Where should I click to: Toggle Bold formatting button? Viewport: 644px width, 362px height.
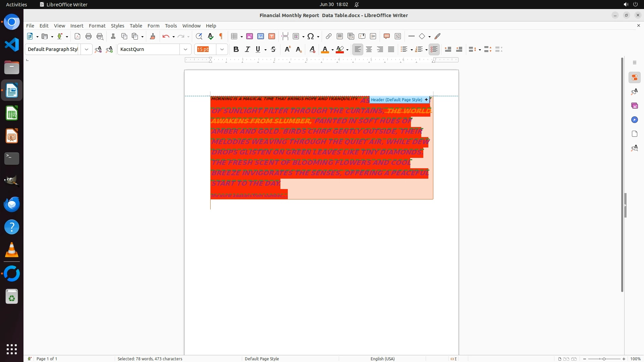236,50
